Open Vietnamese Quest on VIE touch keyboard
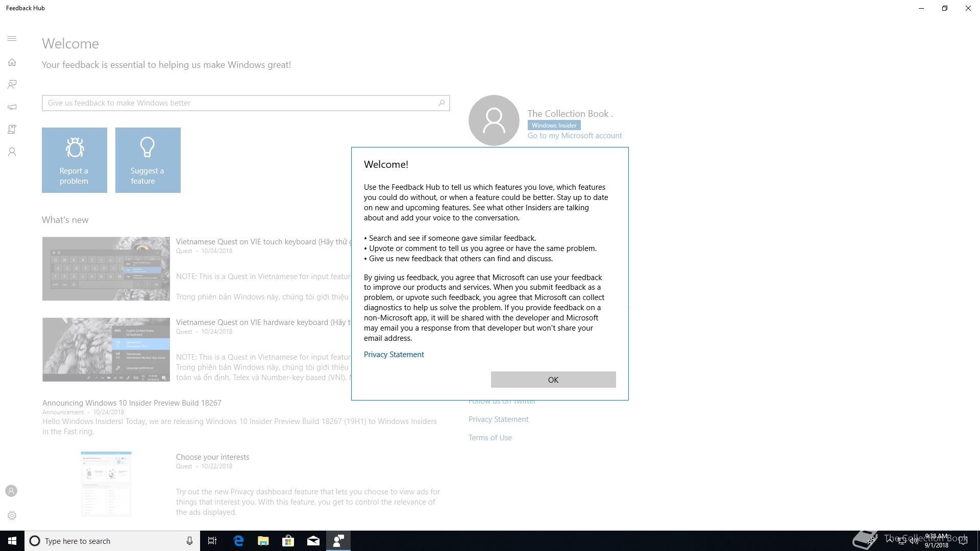The image size is (980, 551). 264,242
